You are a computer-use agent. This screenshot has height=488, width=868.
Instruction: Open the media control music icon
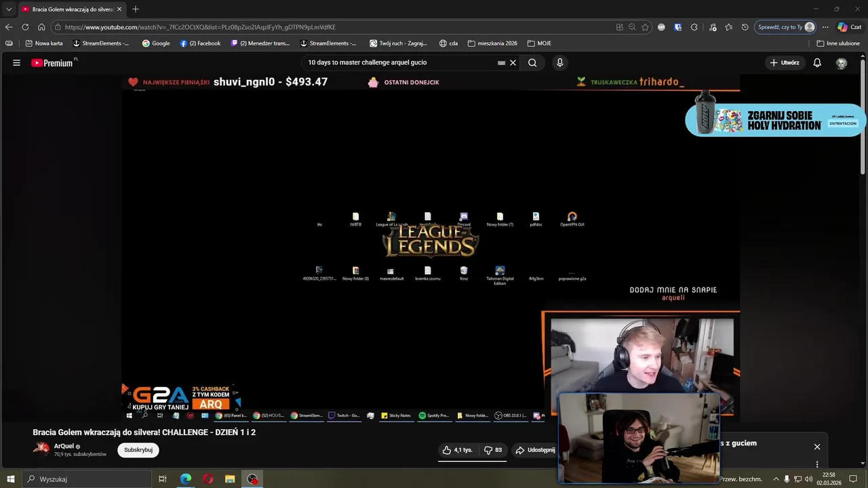(713, 27)
